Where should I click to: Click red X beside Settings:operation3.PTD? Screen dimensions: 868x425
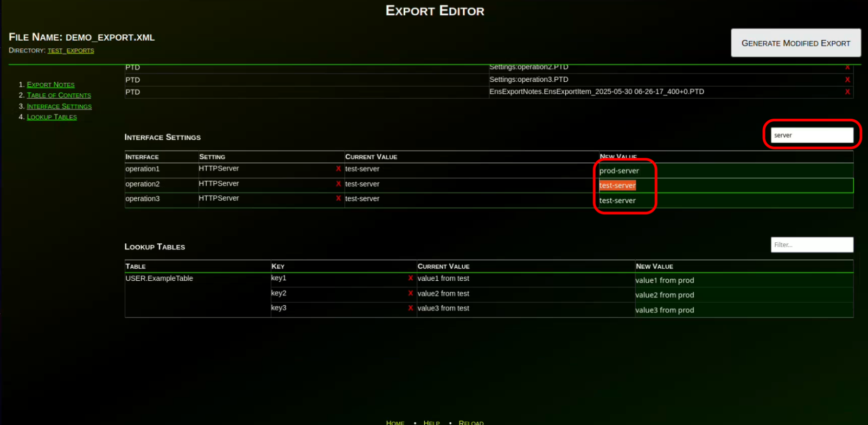click(x=847, y=80)
